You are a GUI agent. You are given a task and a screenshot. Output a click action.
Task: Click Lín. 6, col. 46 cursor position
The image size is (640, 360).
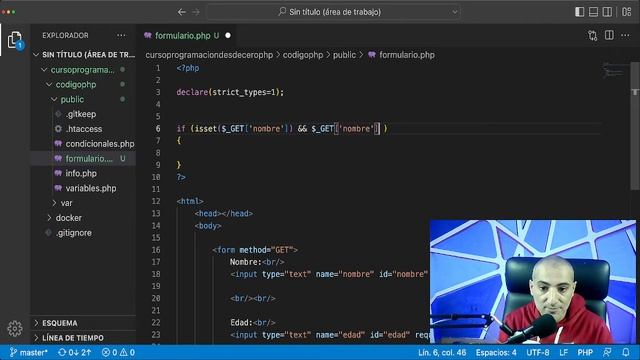[442, 352]
